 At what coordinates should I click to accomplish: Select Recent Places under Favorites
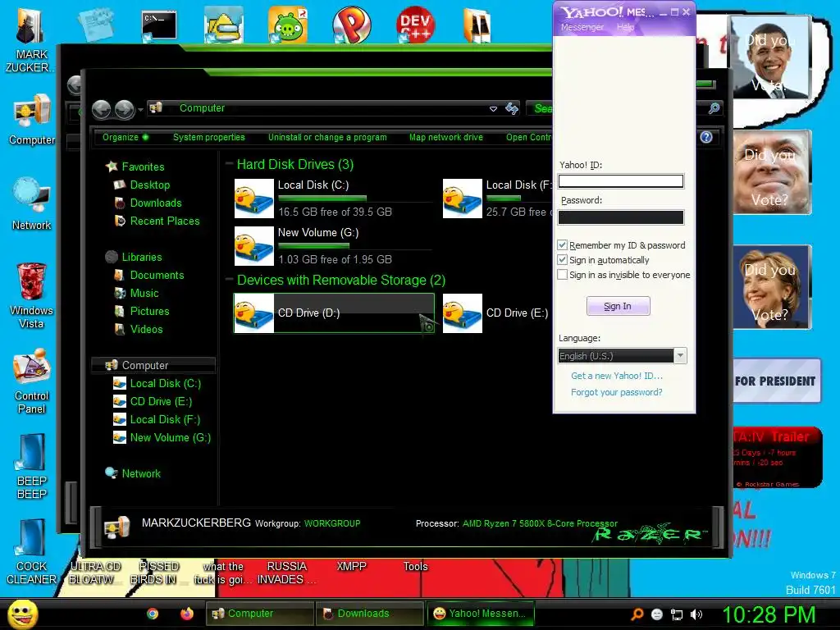tap(164, 221)
